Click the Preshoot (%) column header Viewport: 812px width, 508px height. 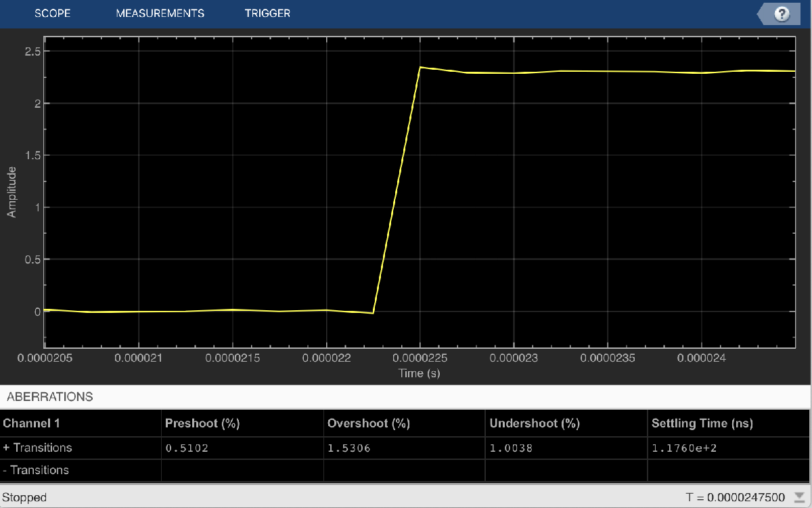click(202, 423)
